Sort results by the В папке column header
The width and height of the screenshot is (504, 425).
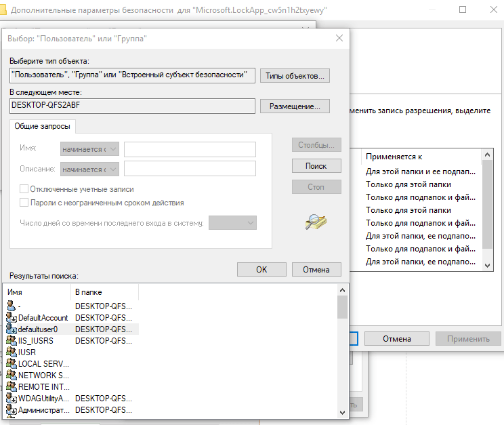(104, 292)
